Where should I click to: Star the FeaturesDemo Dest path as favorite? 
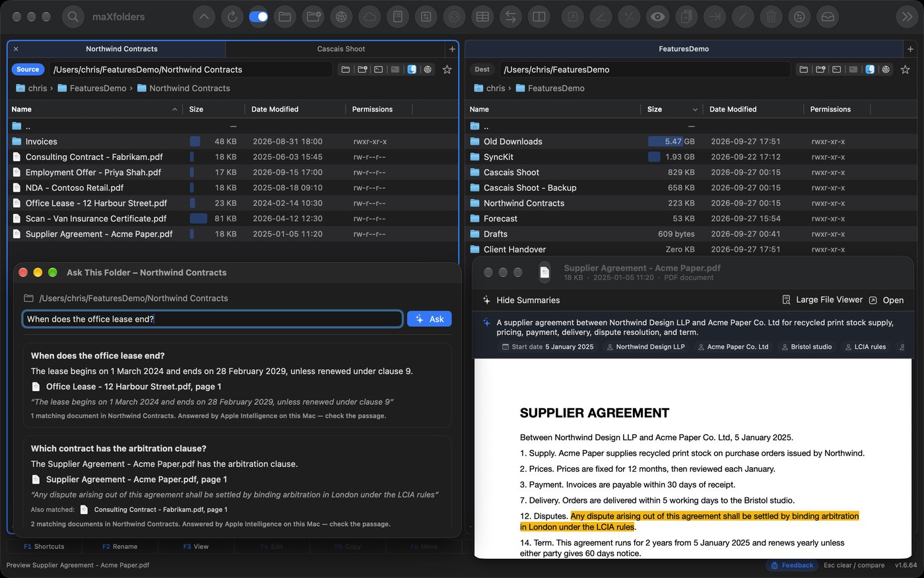905,69
